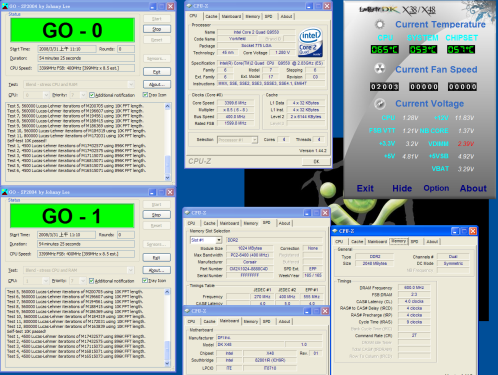Close the top CPU-Z window
The image size is (498, 375).
[327, 6]
